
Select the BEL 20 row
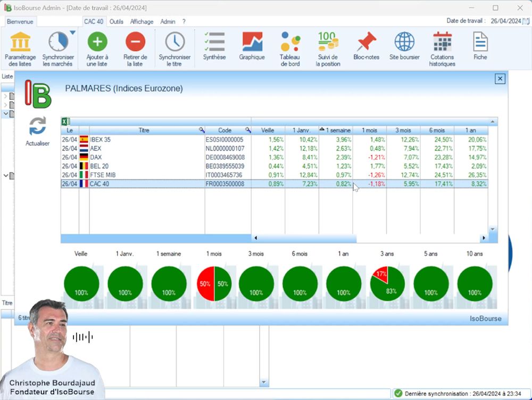[x=274, y=166]
